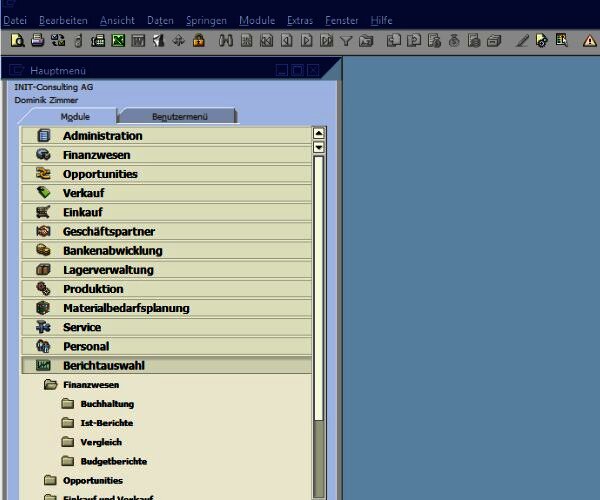
Task: Click the pencil edit toolbar icon
Action: [522, 41]
